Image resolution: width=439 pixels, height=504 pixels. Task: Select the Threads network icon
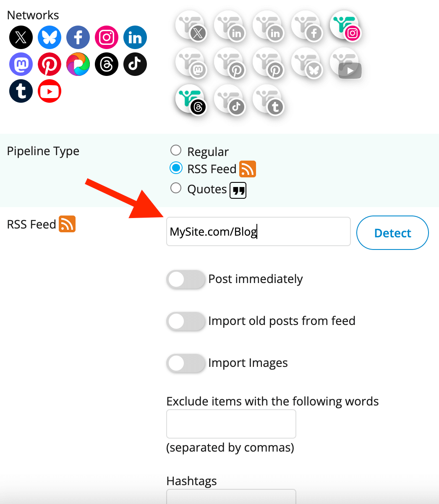tap(107, 64)
